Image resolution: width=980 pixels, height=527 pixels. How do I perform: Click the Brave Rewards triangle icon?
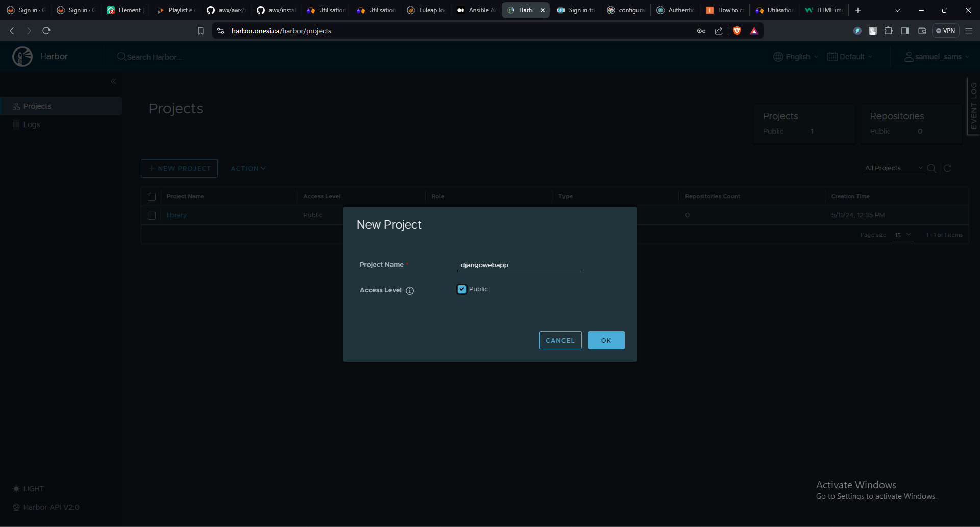[754, 31]
